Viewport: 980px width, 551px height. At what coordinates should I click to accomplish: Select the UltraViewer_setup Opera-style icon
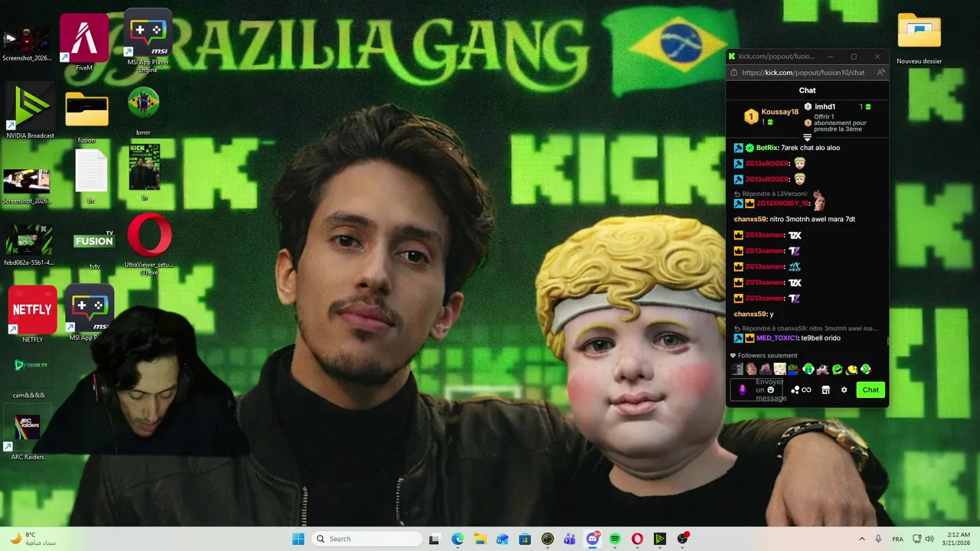point(149,245)
